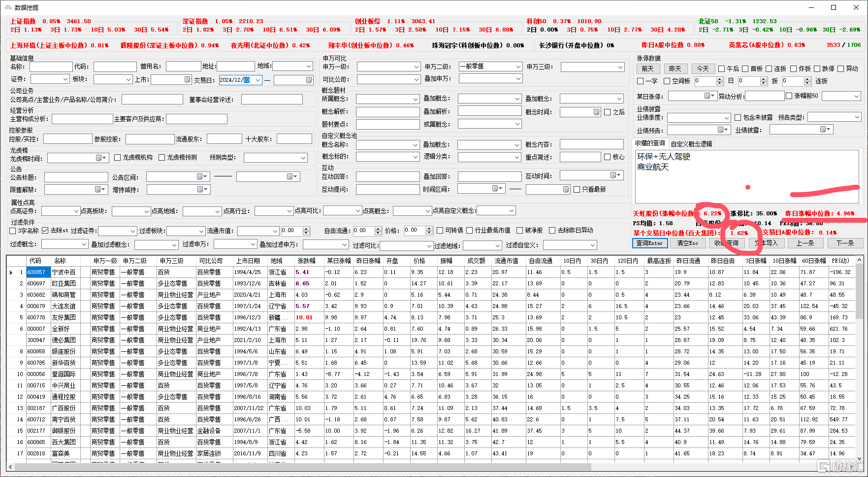Open the 业绩披露 calendar picker icon
This screenshot has width=868, height=477.
[x=826, y=130]
